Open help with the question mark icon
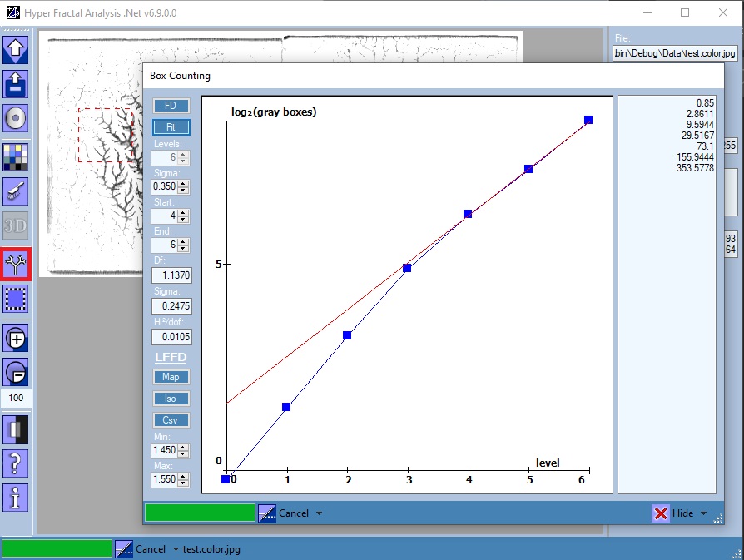Screen dimensions: 744x560 pos(16,463)
